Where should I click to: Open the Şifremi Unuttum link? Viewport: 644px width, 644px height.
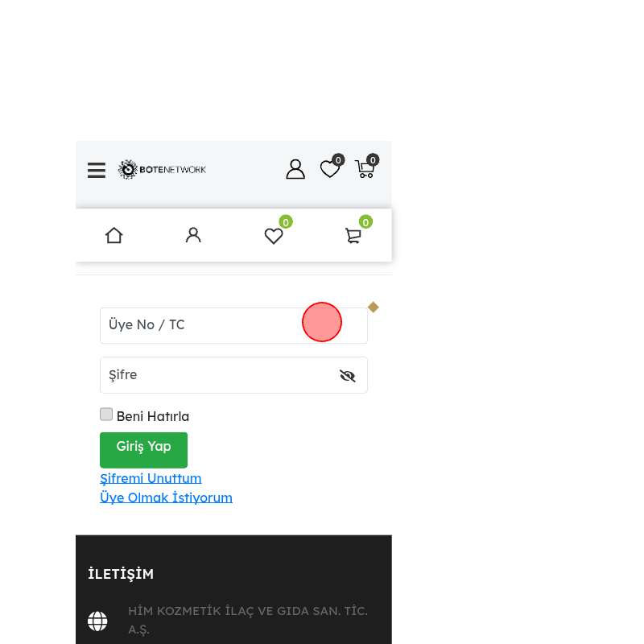151,478
